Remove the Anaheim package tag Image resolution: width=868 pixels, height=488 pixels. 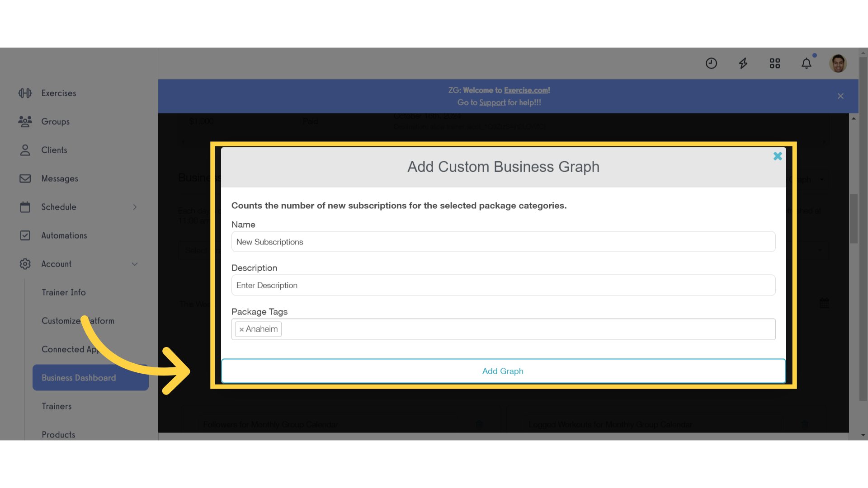coord(241,329)
